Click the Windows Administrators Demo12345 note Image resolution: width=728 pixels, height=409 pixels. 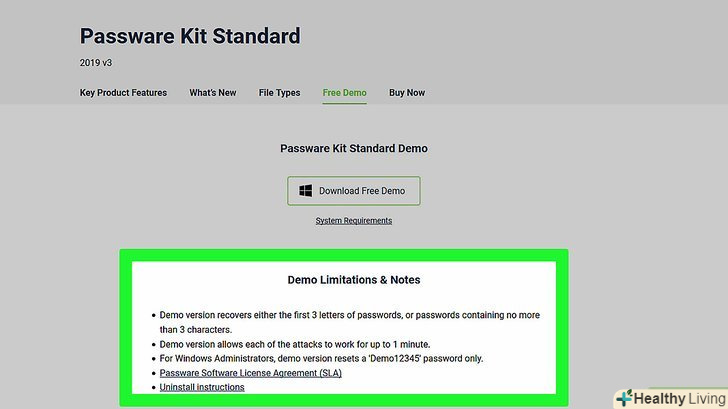335,358
